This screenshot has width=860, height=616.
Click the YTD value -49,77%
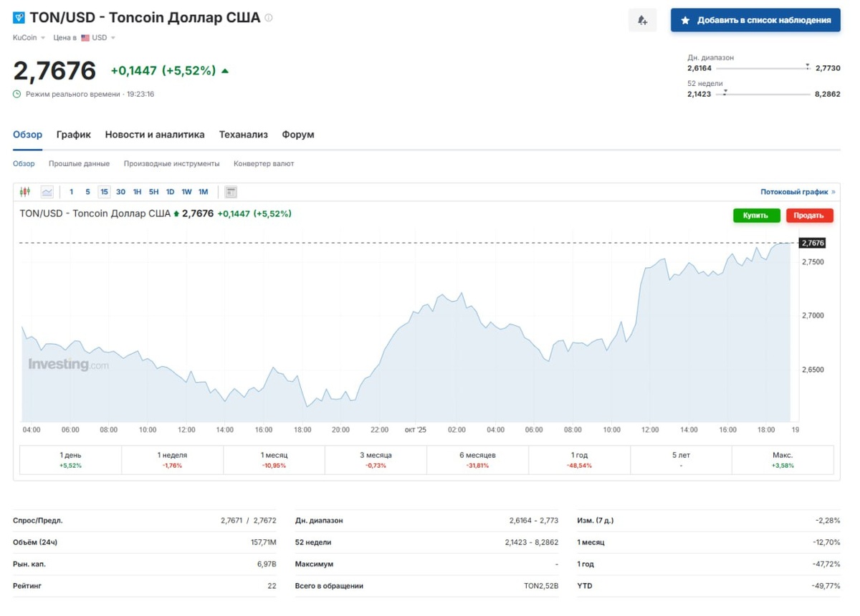coord(827,586)
